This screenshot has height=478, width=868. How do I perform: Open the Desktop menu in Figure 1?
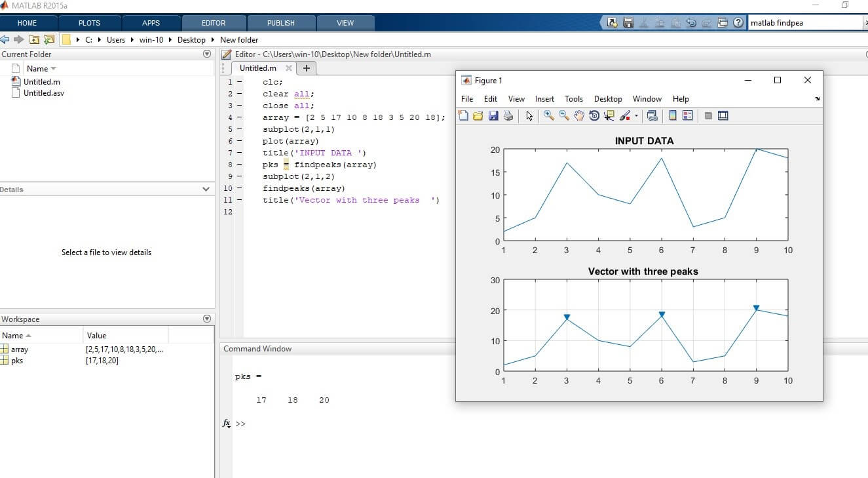(x=608, y=98)
